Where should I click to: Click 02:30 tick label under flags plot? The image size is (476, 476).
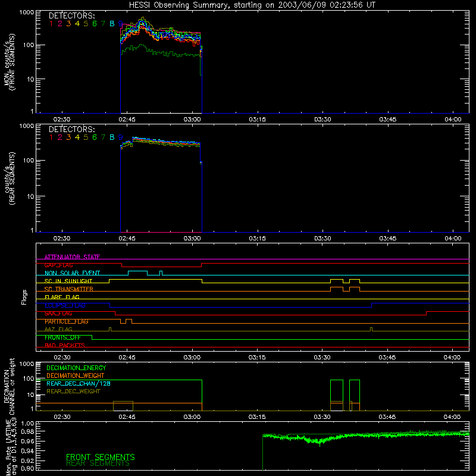[x=62, y=358]
